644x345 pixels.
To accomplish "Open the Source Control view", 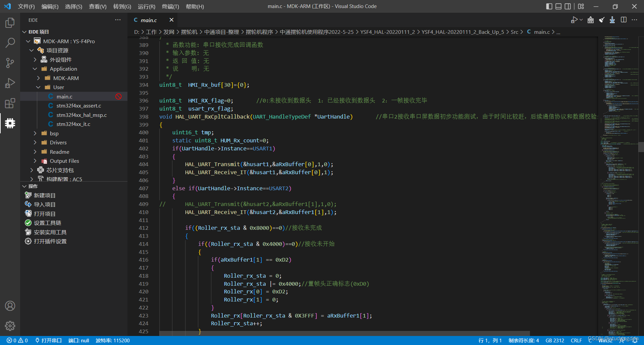I will (x=10, y=63).
